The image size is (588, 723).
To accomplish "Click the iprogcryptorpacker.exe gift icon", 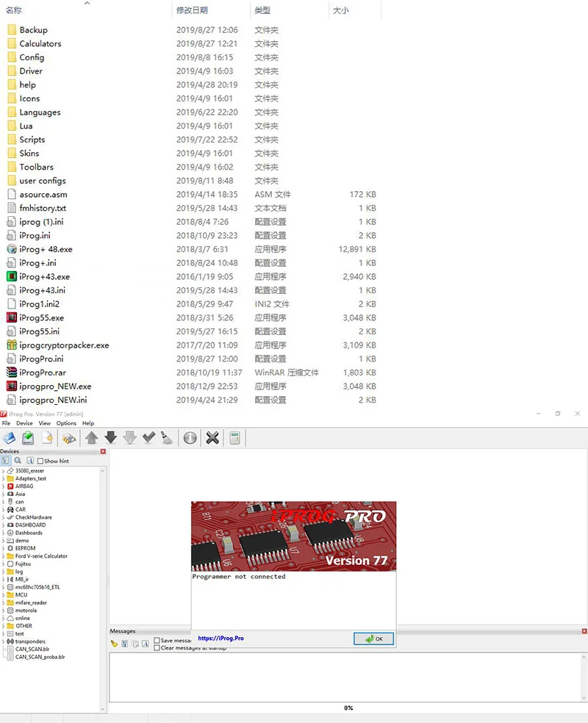I will 12,345.
